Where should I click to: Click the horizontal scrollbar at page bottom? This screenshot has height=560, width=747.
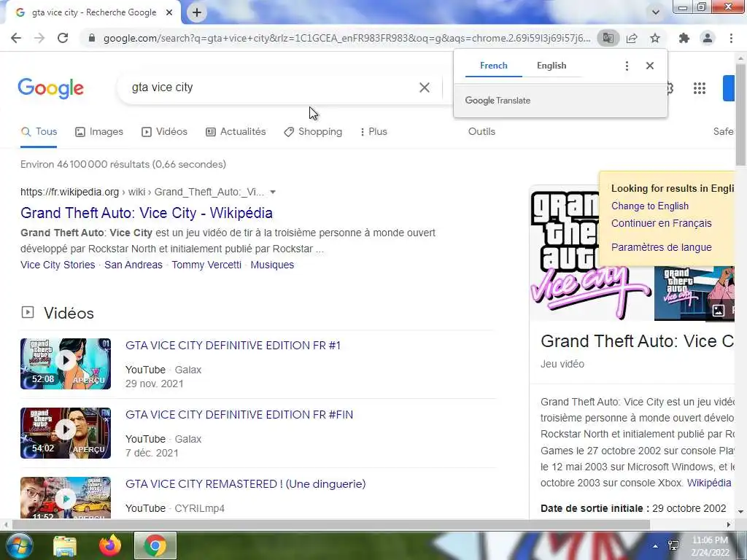click(330, 525)
